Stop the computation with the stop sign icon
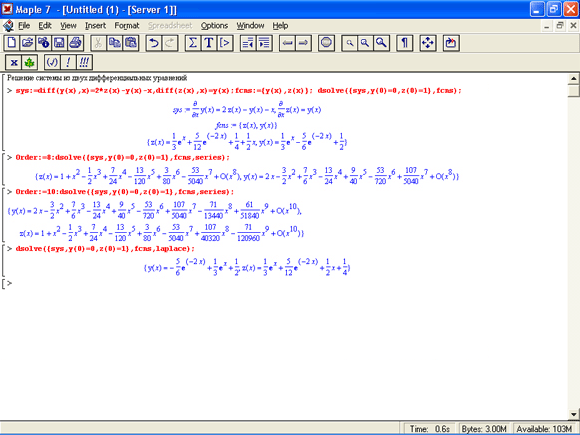This screenshot has height=435, width=580. 326,43
